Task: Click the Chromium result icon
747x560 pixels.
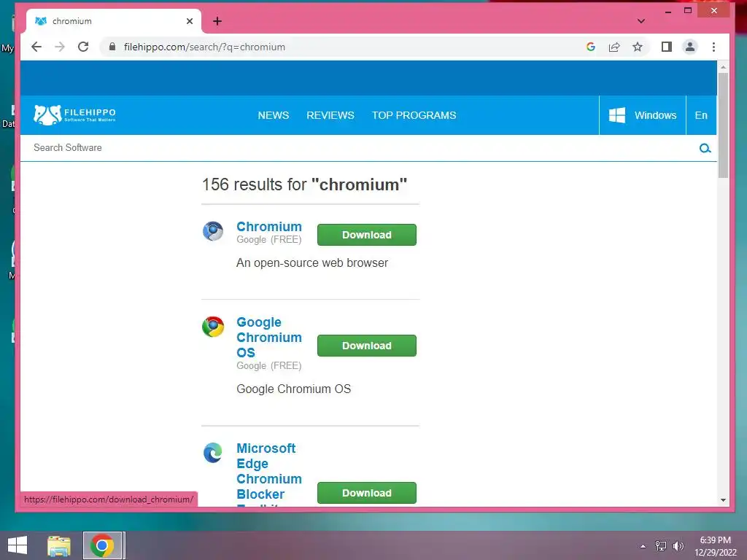Action: tap(213, 231)
